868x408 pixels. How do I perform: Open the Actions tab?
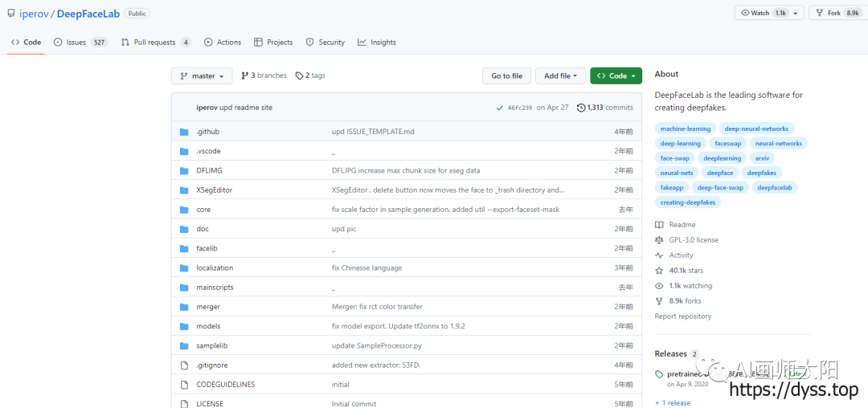point(223,42)
